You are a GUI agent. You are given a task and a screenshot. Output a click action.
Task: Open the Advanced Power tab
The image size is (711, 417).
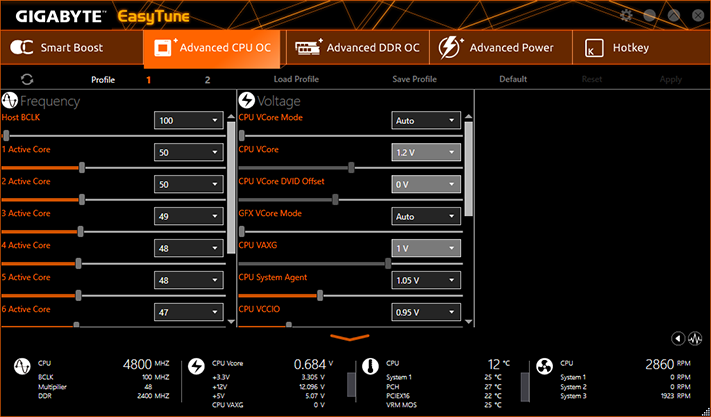click(501, 48)
